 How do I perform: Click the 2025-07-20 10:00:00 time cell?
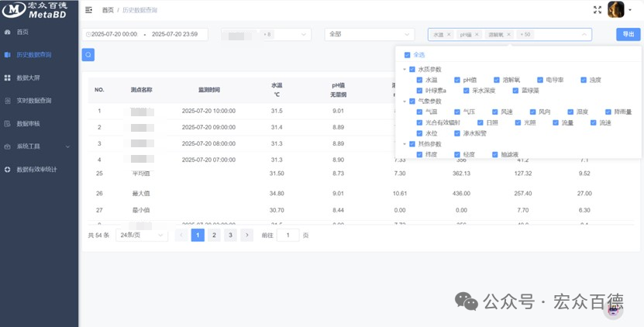pyautogui.click(x=208, y=111)
